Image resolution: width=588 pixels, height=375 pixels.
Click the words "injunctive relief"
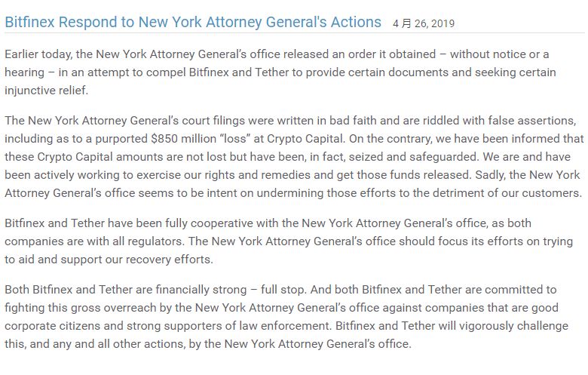tap(45, 91)
